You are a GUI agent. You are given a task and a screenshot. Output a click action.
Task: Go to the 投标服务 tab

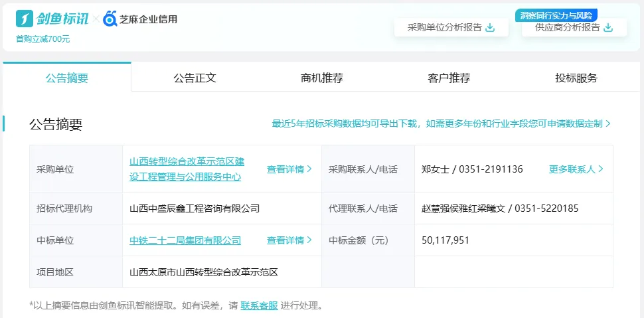pyautogui.click(x=576, y=78)
